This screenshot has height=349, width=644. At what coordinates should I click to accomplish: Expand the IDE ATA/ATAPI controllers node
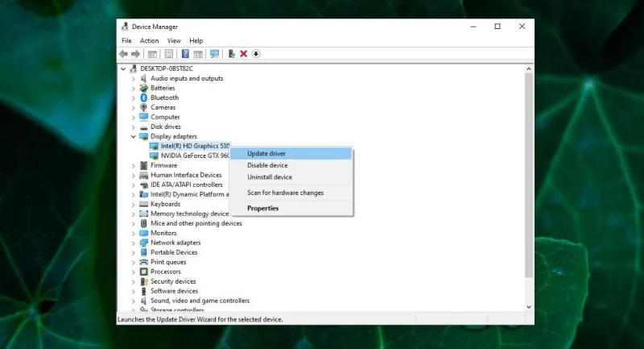coord(133,185)
